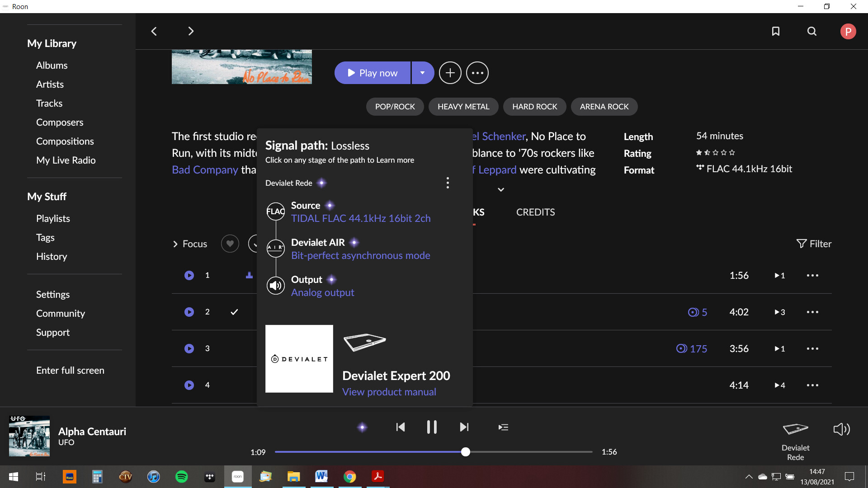868x488 pixels.
Task: Select the POP/ROCK genre tag
Action: click(395, 107)
